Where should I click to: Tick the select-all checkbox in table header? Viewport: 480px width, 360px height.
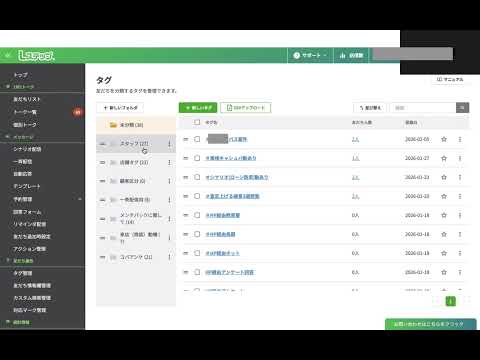pos(197,122)
